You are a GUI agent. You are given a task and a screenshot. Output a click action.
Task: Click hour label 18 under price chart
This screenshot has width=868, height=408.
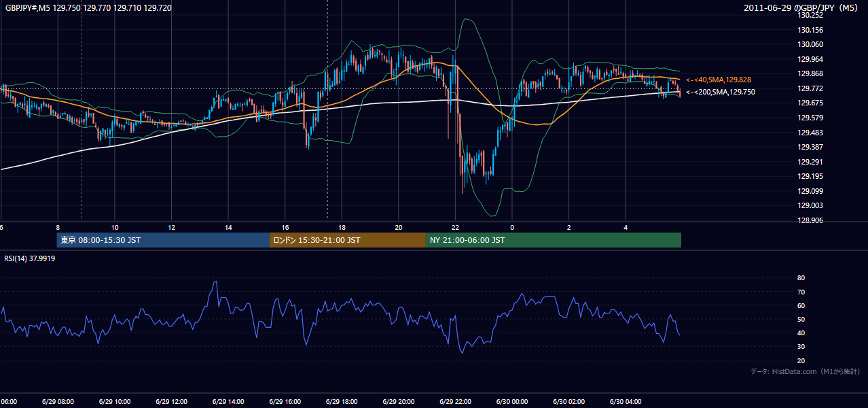coord(342,227)
